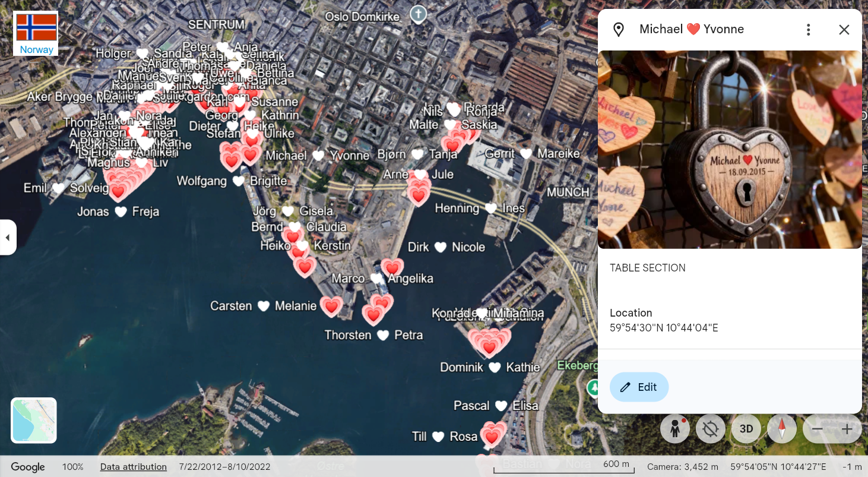Viewport: 868px width, 477px height.
Task: Click the Edit button
Action: 639,387
